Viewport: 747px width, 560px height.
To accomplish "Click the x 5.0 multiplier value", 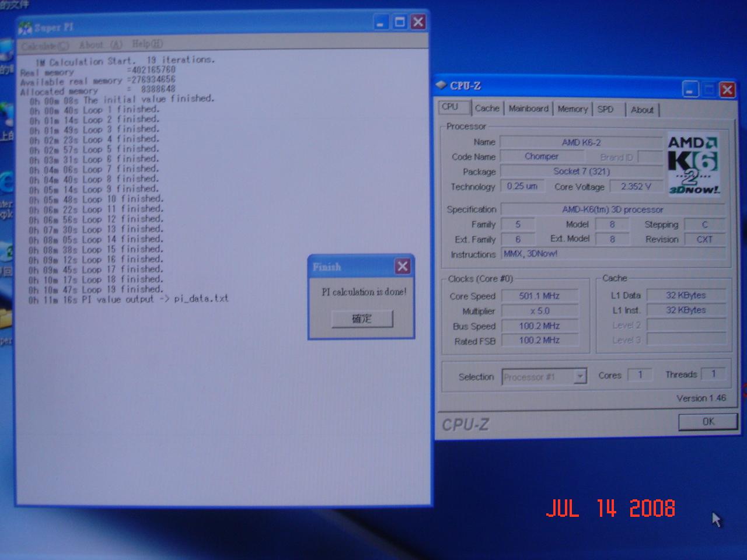I will tap(539, 311).
